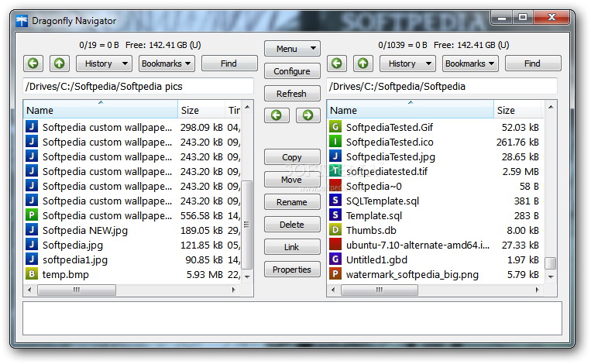The image size is (591, 364).
Task: Click the red icon of ubuntu-7.10 file
Action: click(x=335, y=245)
